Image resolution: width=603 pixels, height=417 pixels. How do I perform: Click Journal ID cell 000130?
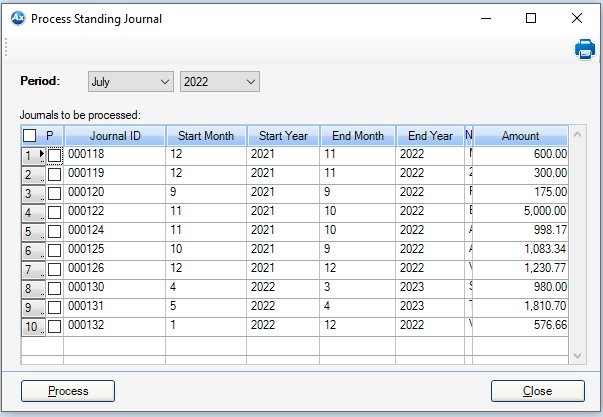point(115,289)
